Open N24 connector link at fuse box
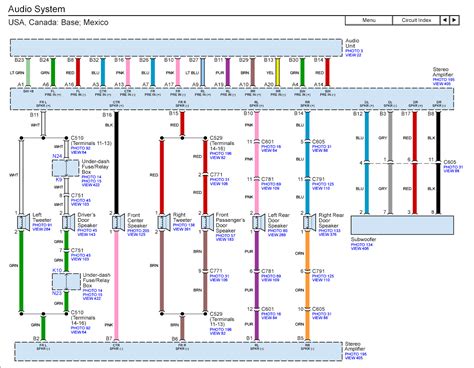 click(57, 156)
